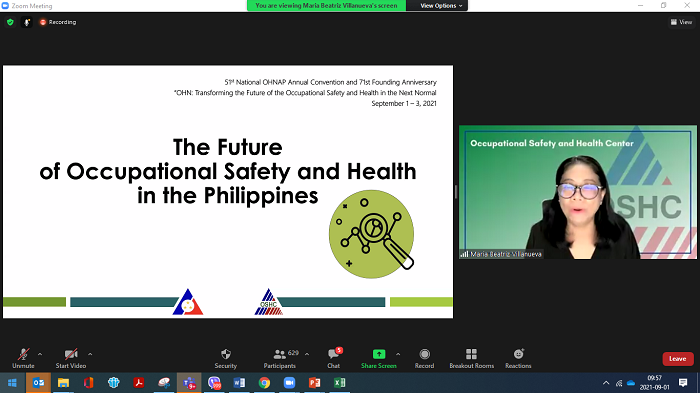Show hidden system tray icons
The image size is (700, 393).
[606, 383]
